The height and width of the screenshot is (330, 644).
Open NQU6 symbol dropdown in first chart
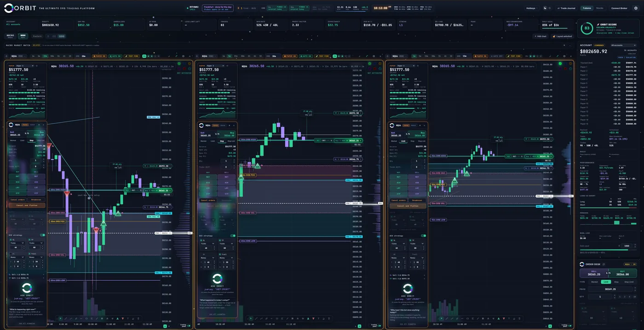coord(18,56)
